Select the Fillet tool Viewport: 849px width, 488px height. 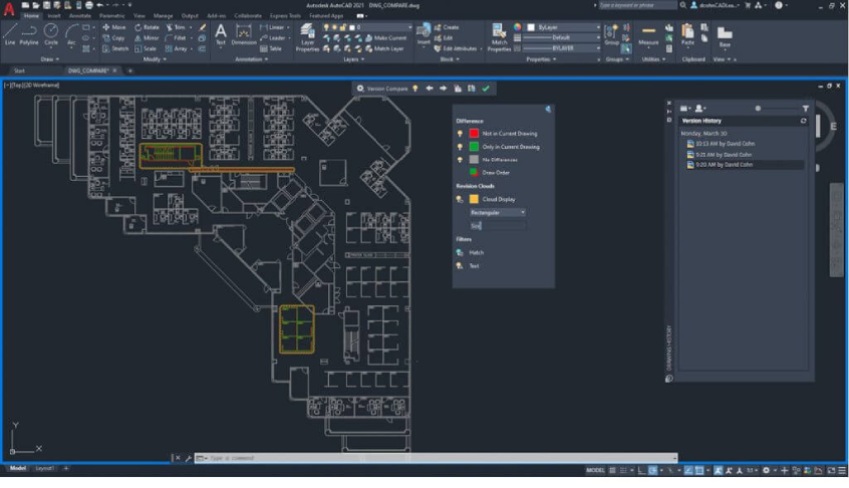[x=175, y=38]
